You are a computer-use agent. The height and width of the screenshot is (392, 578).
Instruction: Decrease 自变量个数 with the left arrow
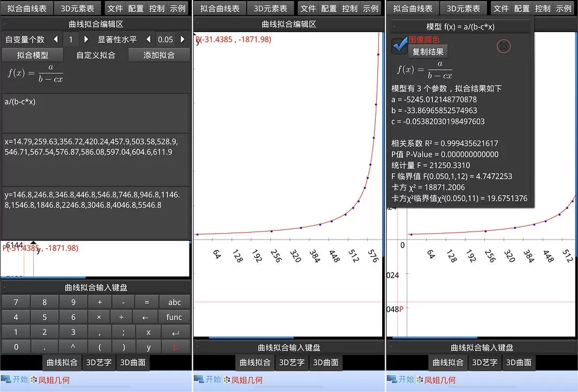[56, 40]
